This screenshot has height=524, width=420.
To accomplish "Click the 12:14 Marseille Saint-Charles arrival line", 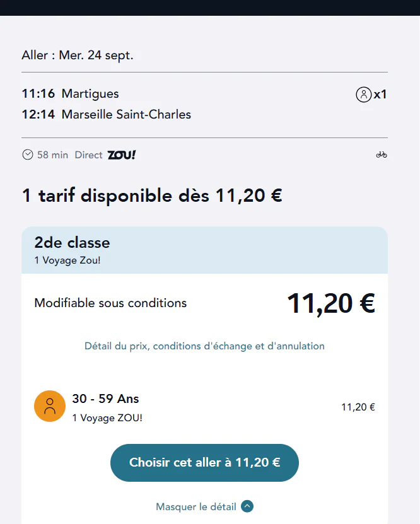I will pos(106,114).
